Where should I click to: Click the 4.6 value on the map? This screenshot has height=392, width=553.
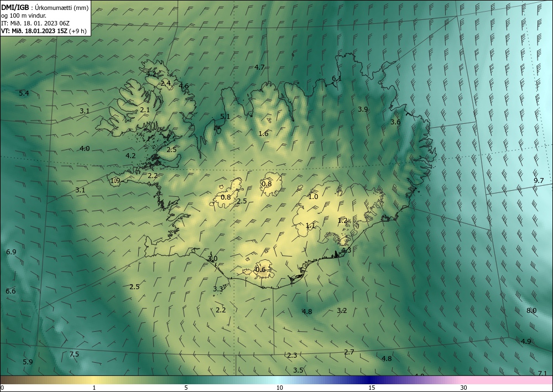pos(184,86)
